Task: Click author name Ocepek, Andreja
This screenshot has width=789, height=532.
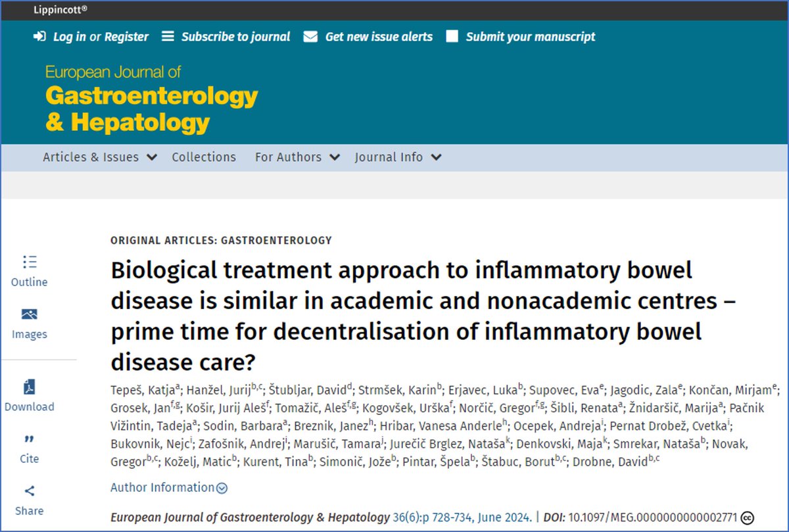Action: (x=559, y=426)
